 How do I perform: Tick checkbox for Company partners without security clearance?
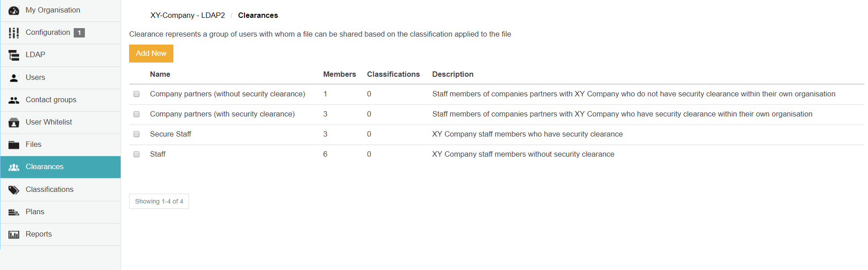[137, 94]
